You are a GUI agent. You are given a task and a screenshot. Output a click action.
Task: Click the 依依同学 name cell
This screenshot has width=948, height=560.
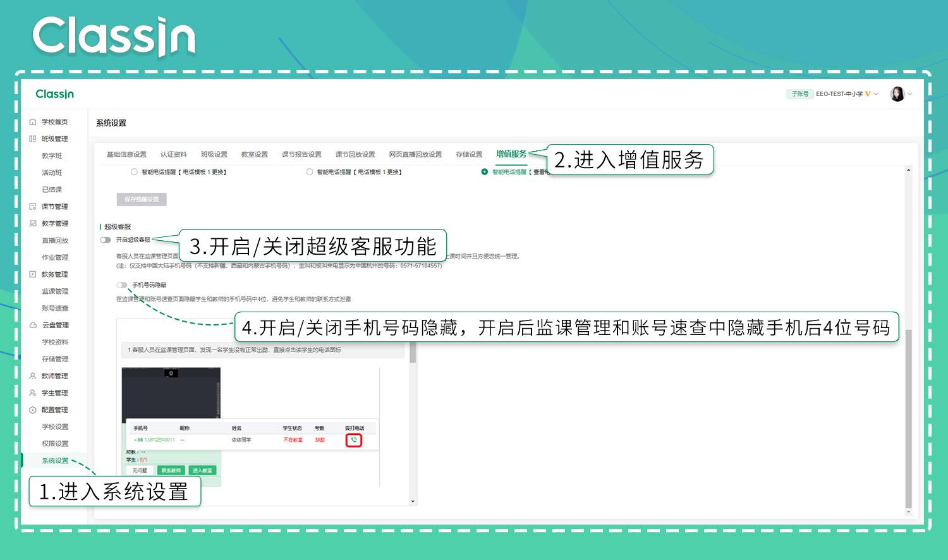(241, 440)
